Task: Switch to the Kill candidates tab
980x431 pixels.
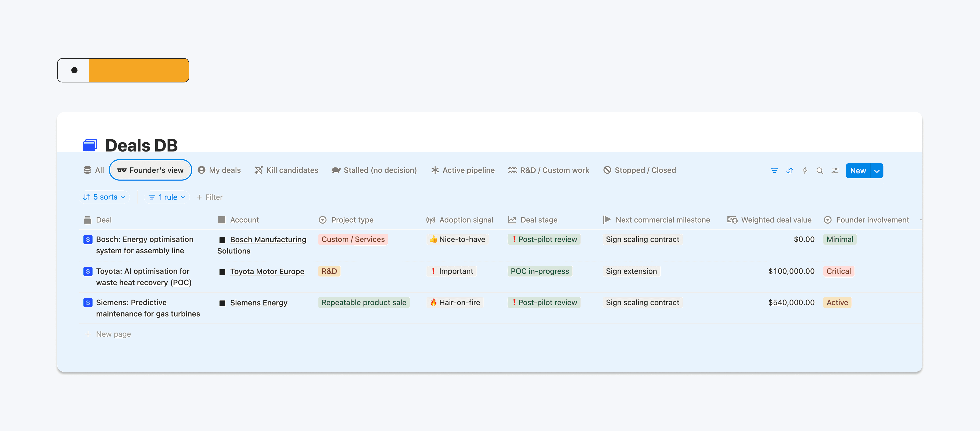Action: [x=286, y=170]
